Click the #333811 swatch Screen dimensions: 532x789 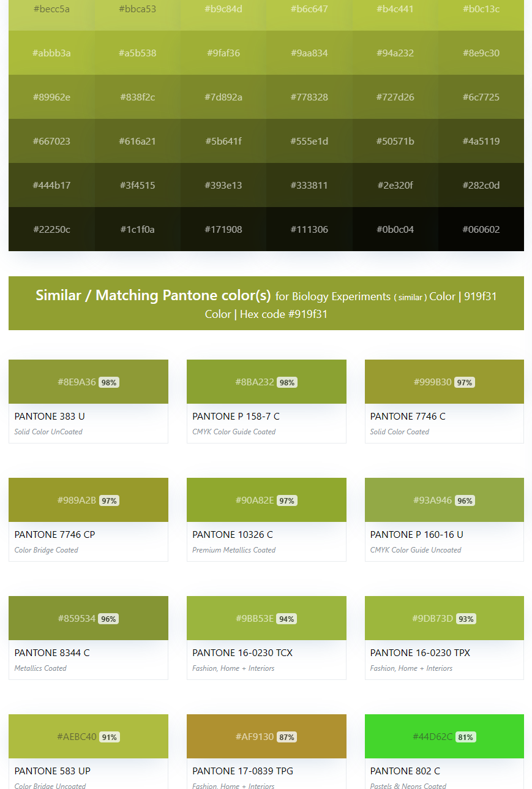click(x=309, y=185)
